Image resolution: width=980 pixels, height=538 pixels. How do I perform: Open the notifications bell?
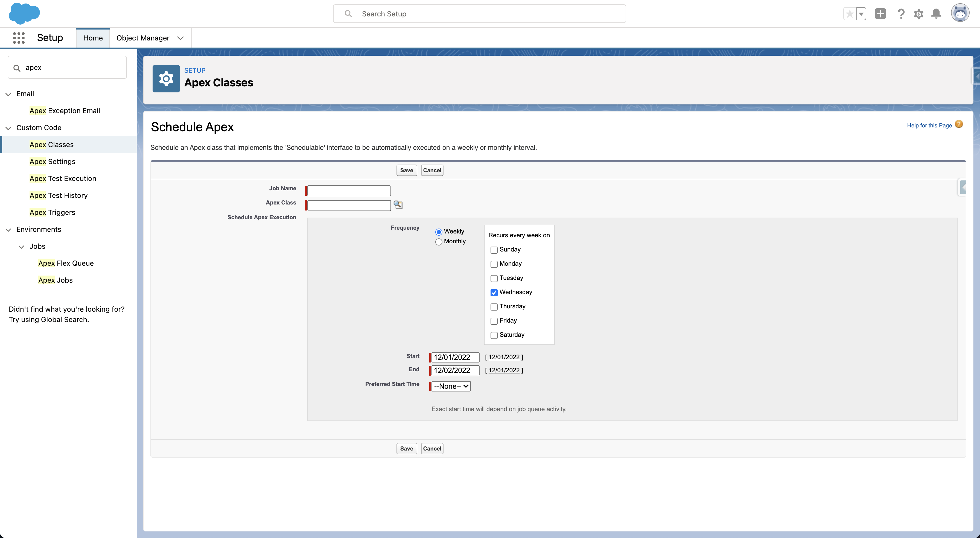936,14
